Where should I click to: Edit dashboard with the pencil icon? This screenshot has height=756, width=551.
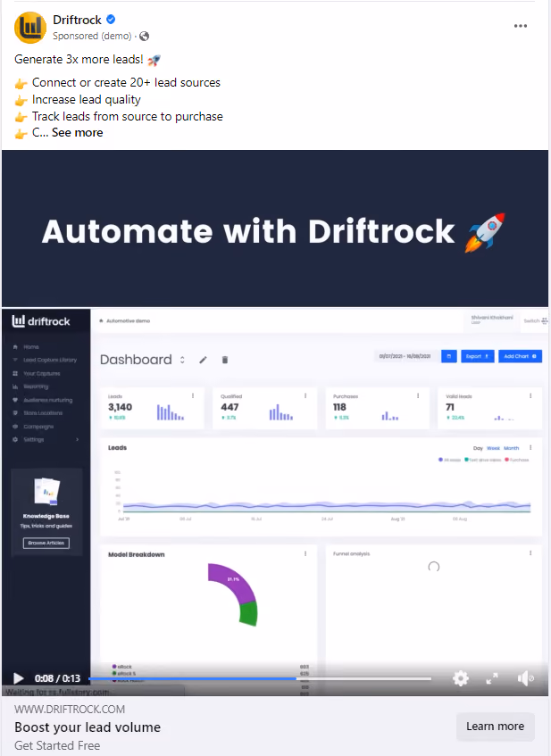[203, 360]
